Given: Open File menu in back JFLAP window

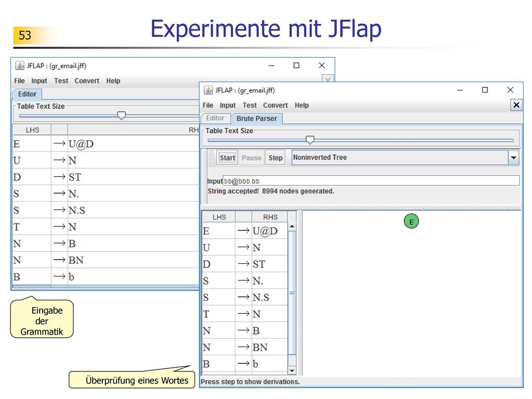Looking at the screenshot, I should (x=19, y=81).
